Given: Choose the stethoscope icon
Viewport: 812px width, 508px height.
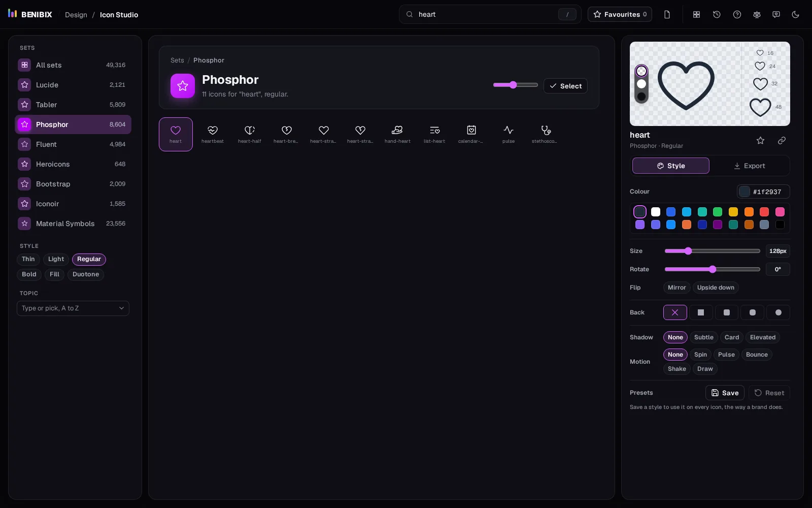Looking at the screenshot, I should 545,134.
